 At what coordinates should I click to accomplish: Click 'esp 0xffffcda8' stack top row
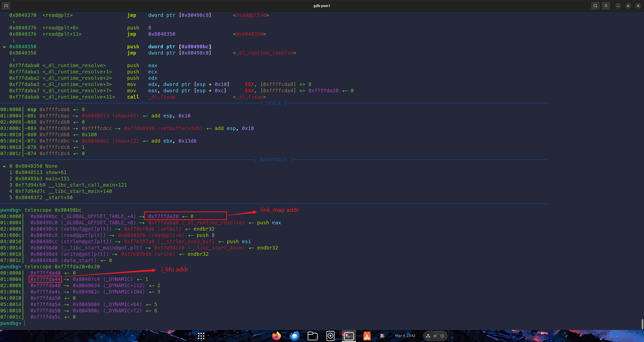click(48, 110)
